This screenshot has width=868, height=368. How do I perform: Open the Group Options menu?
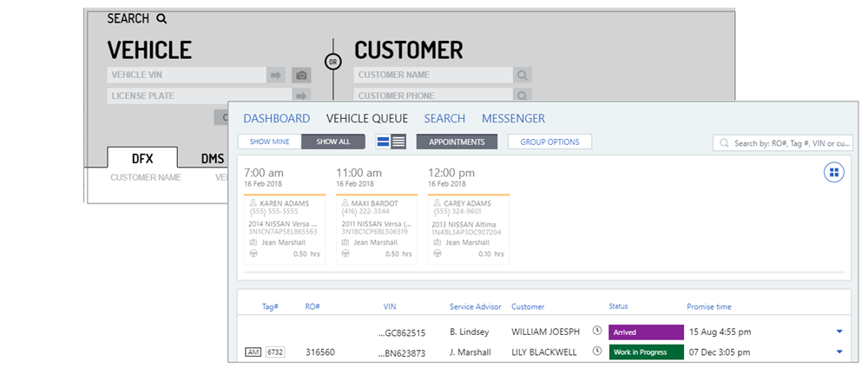pyautogui.click(x=549, y=141)
